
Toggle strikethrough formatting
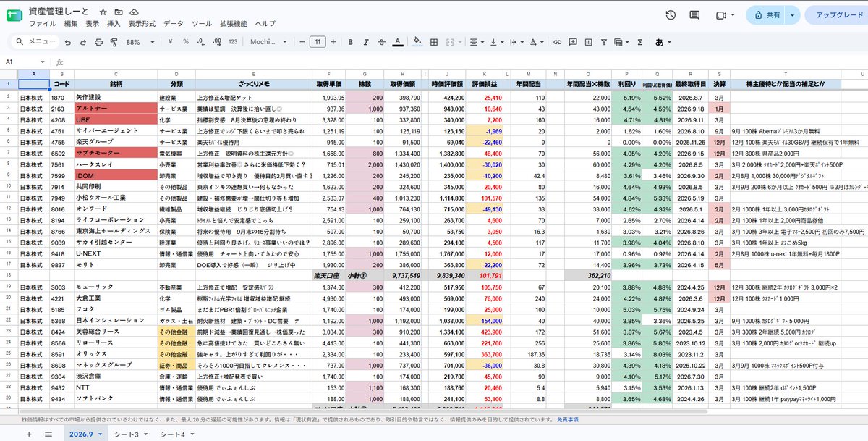point(381,42)
